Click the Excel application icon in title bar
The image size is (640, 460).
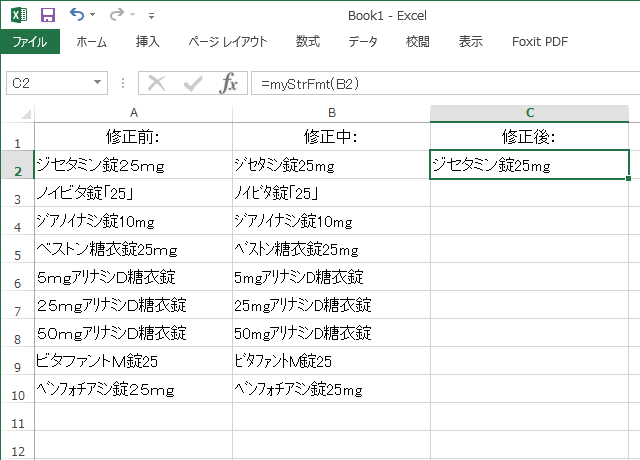(x=18, y=16)
